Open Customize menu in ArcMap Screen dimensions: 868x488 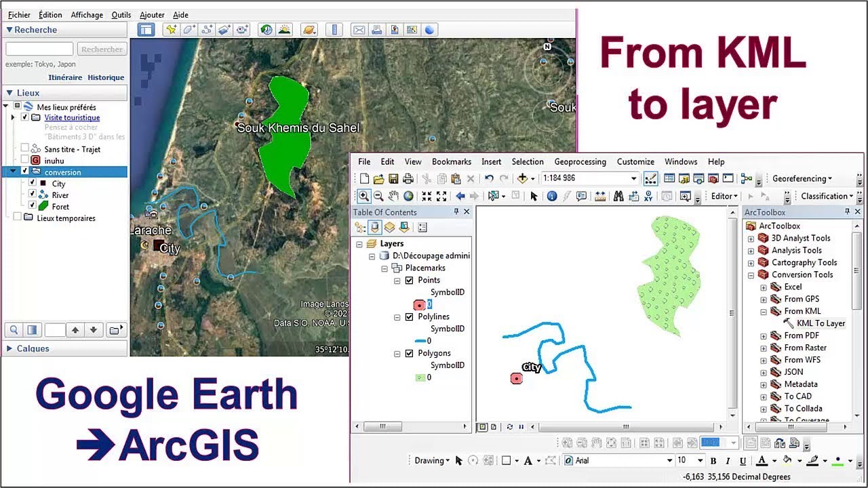point(635,162)
